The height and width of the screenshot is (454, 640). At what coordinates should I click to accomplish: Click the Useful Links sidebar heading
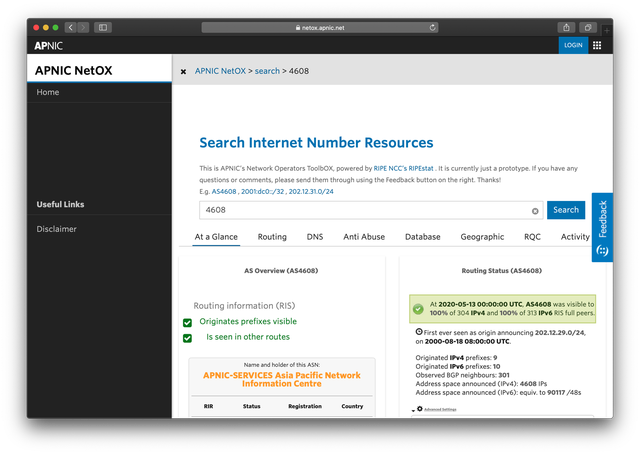click(x=60, y=204)
